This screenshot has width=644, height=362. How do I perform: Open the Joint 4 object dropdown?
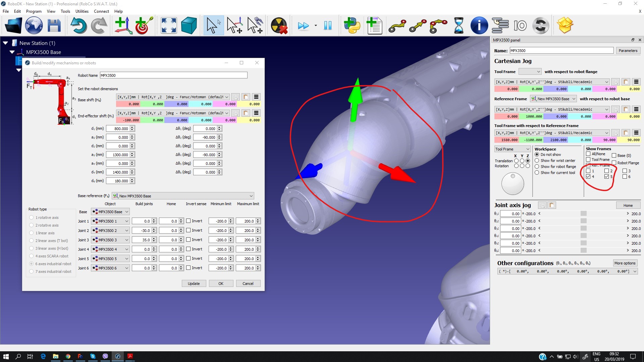click(110, 249)
